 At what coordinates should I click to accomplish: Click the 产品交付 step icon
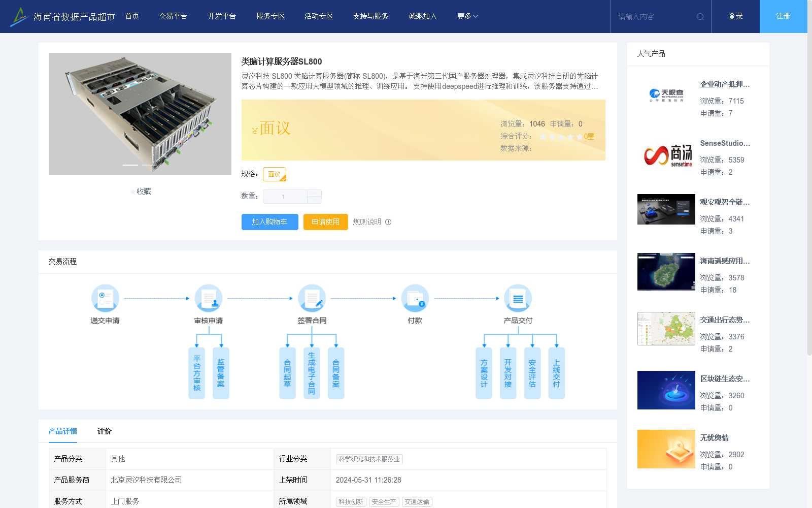(x=518, y=298)
